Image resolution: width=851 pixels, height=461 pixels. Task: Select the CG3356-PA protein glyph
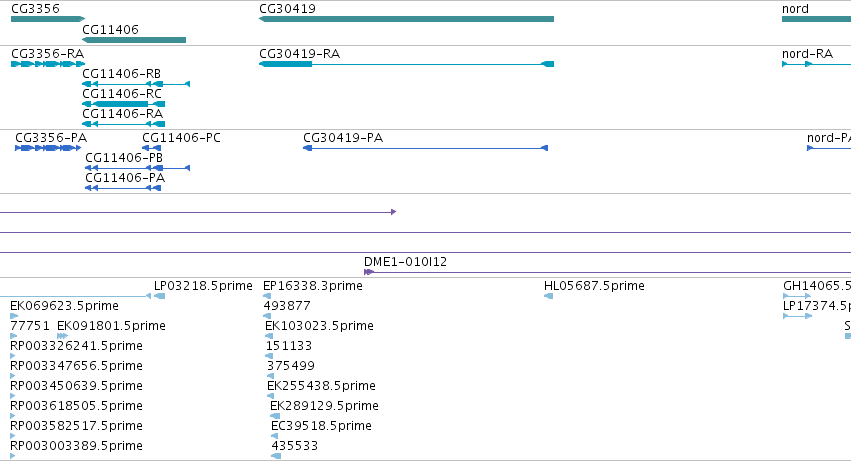coord(48,148)
